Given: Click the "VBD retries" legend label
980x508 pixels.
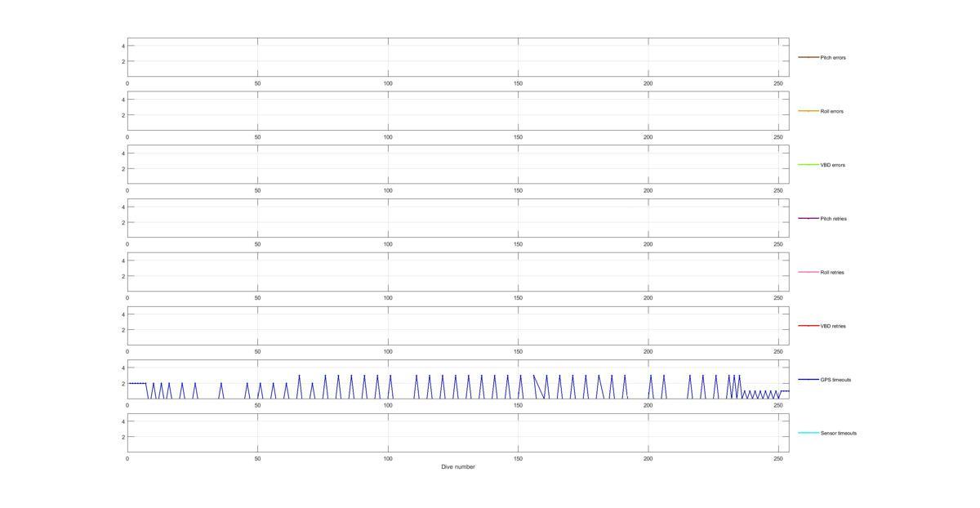Looking at the screenshot, I should 833,326.
